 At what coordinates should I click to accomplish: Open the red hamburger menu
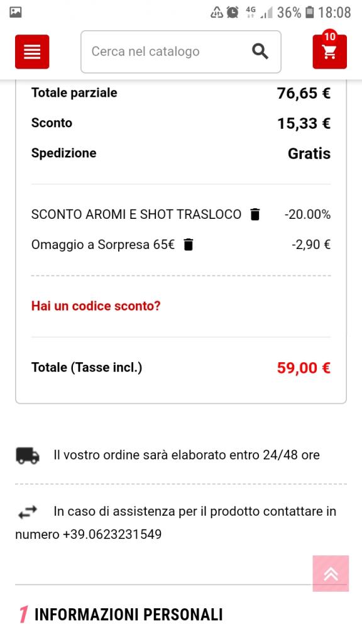(x=32, y=52)
